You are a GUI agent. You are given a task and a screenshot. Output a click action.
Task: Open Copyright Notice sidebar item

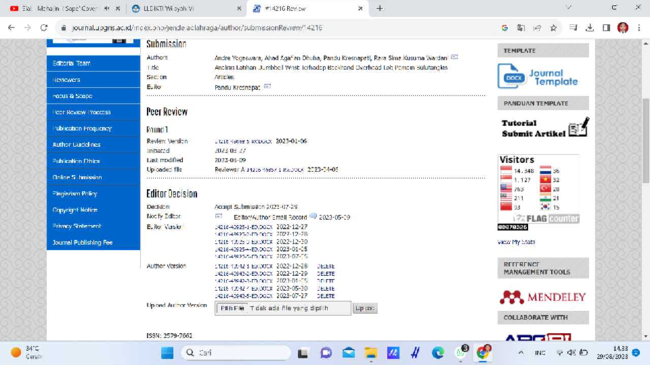(x=93, y=210)
